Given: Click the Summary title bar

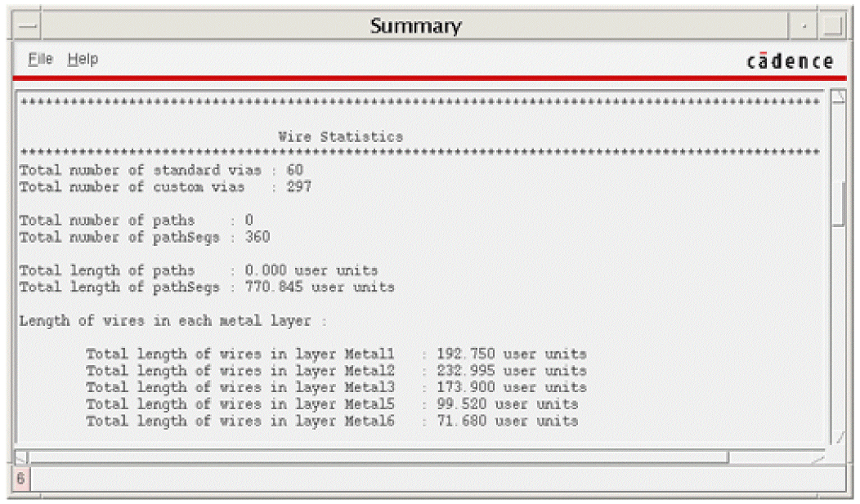Looking at the screenshot, I should [415, 25].
